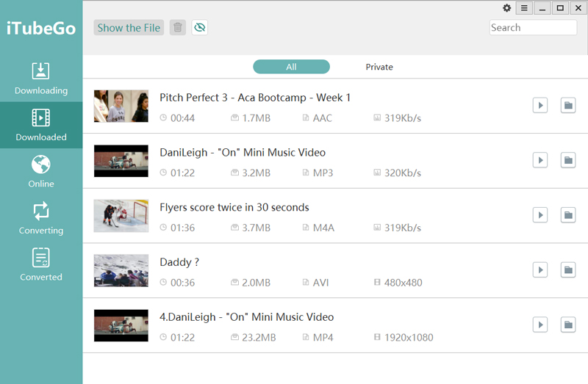
Task: Click the 1.7MB file size
Action: pyautogui.click(x=256, y=118)
